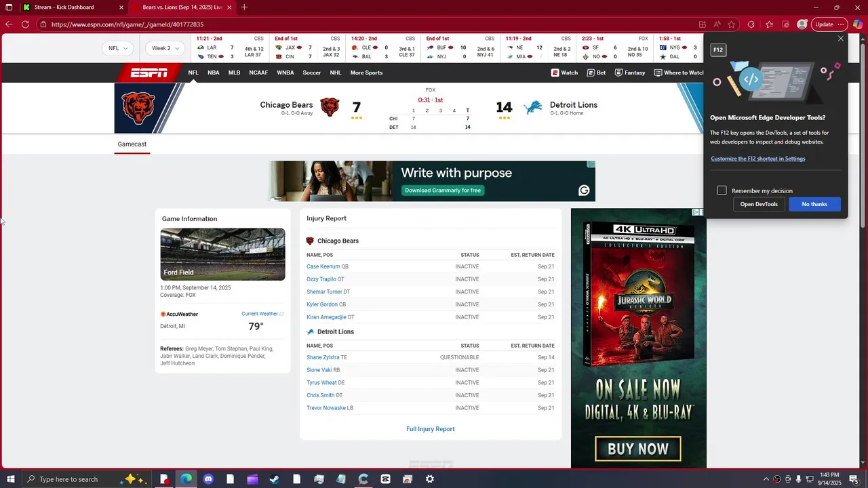Image resolution: width=868 pixels, height=488 pixels.
Task: Click the ESPN logo
Action: [x=149, y=73]
